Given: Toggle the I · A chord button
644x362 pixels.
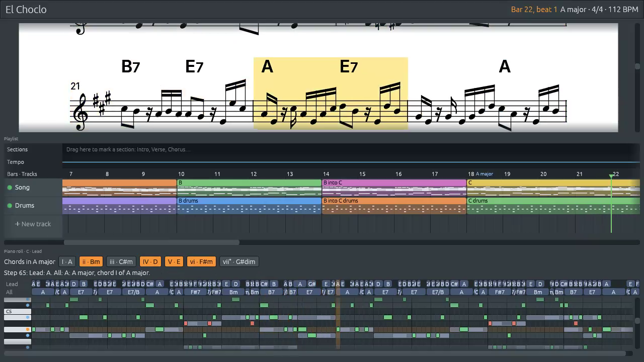Looking at the screenshot, I should click(x=67, y=261).
